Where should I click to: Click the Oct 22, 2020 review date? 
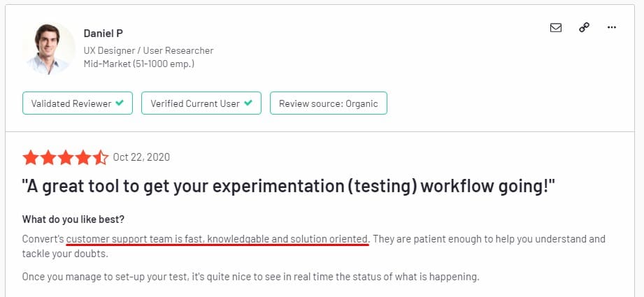pyautogui.click(x=142, y=157)
